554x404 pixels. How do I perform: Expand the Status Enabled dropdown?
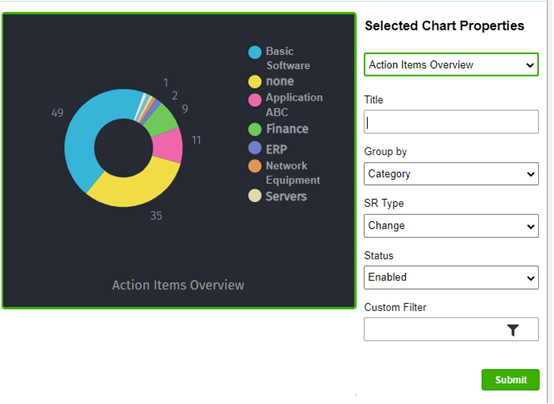tap(451, 277)
